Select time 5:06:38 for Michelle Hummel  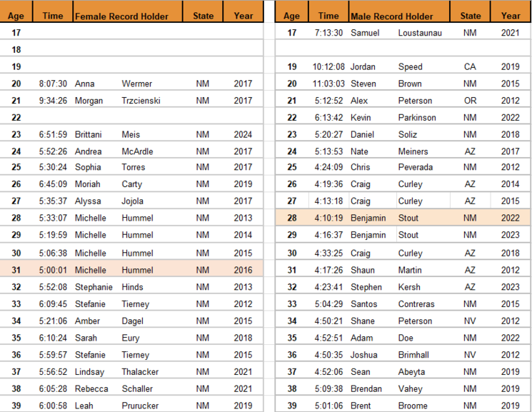[x=53, y=253]
